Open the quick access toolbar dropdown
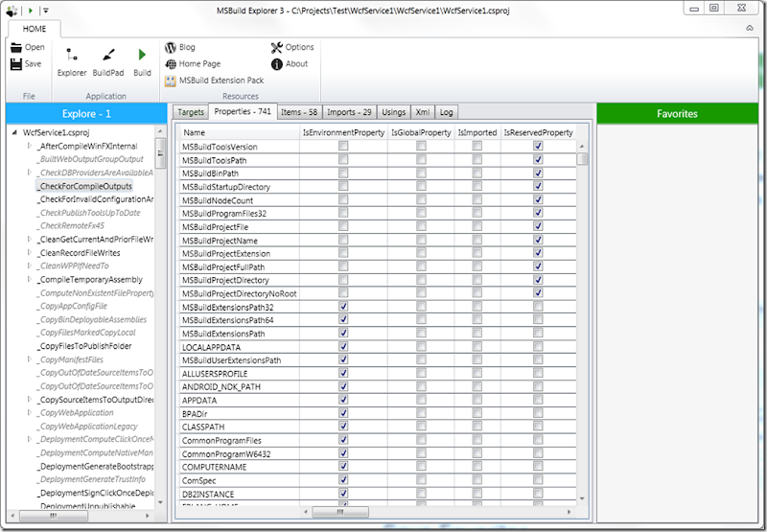 point(45,11)
